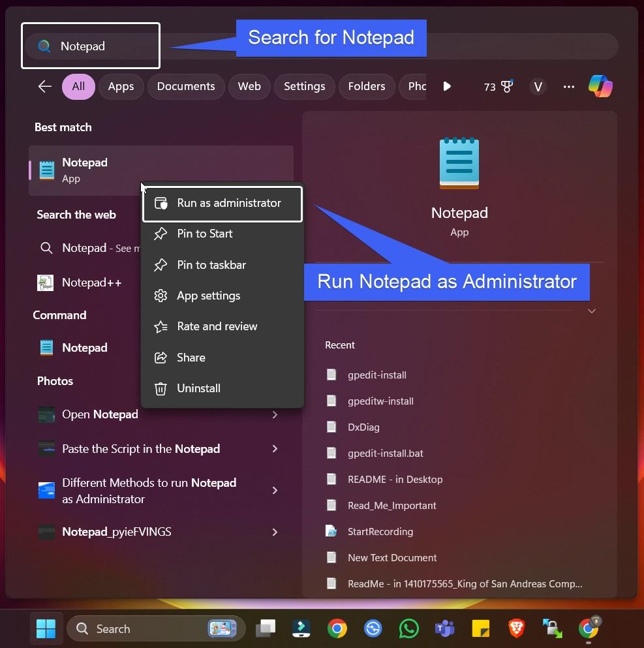This screenshot has width=644, height=648.
Task: Click the large Notepad icon in preview pane
Action: click(459, 163)
